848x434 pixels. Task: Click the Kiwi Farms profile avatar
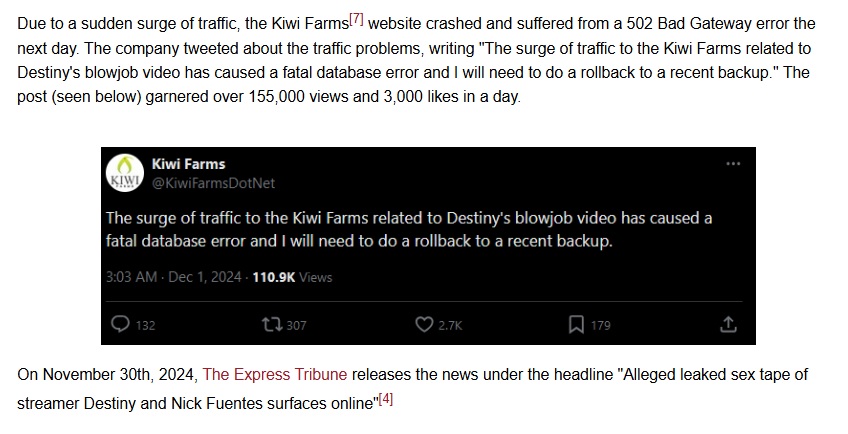[123, 171]
